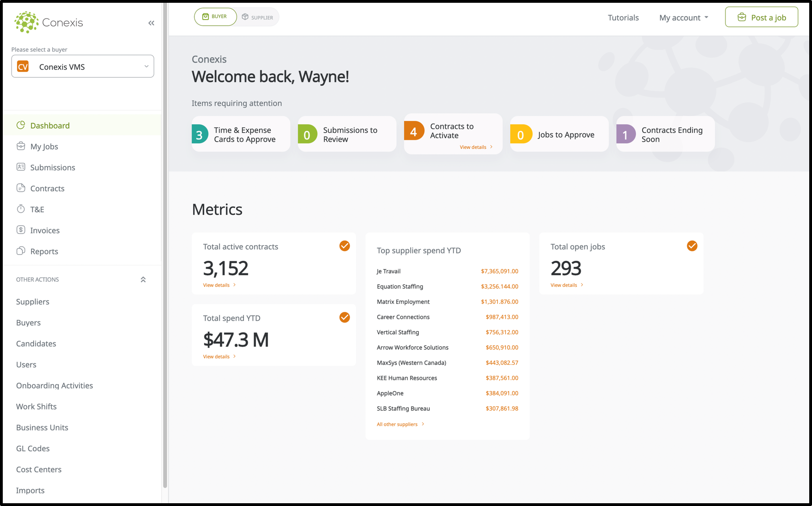
Task: Toggle checkmark on Total spend YTD card
Action: pos(344,317)
